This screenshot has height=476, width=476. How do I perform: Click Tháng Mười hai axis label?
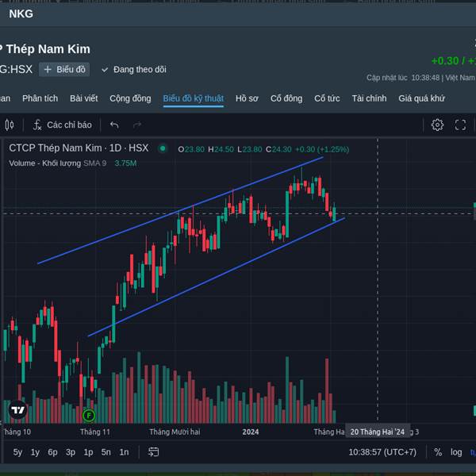[x=175, y=432]
